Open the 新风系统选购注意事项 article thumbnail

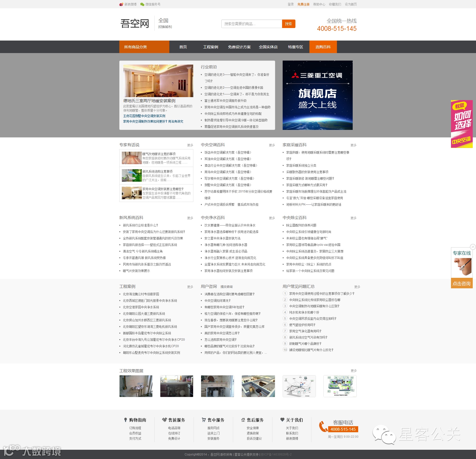click(x=132, y=175)
